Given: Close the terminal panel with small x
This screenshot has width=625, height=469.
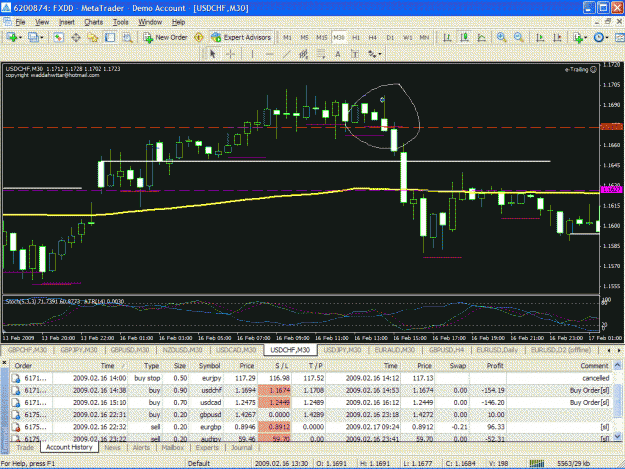Looking at the screenshot, I should (x=4, y=363).
